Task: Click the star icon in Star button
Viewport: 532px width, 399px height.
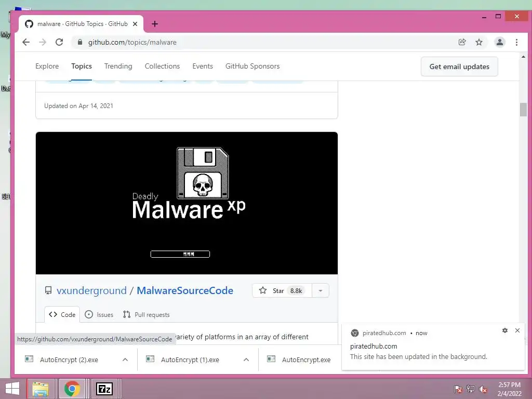Action: point(262,290)
